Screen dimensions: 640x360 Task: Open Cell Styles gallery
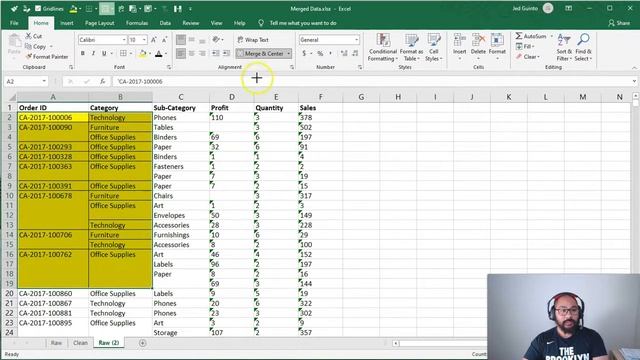433,47
